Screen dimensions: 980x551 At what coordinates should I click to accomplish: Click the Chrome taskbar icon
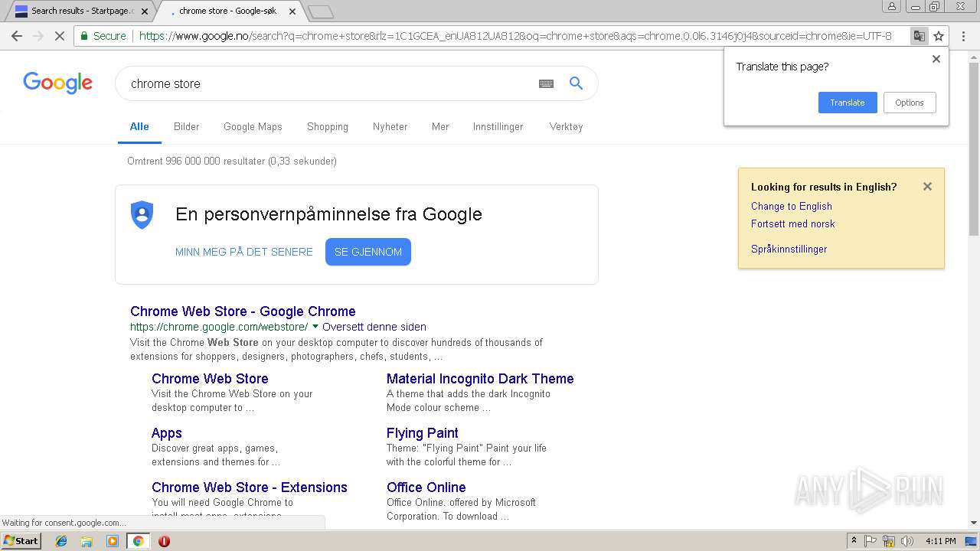(138, 541)
